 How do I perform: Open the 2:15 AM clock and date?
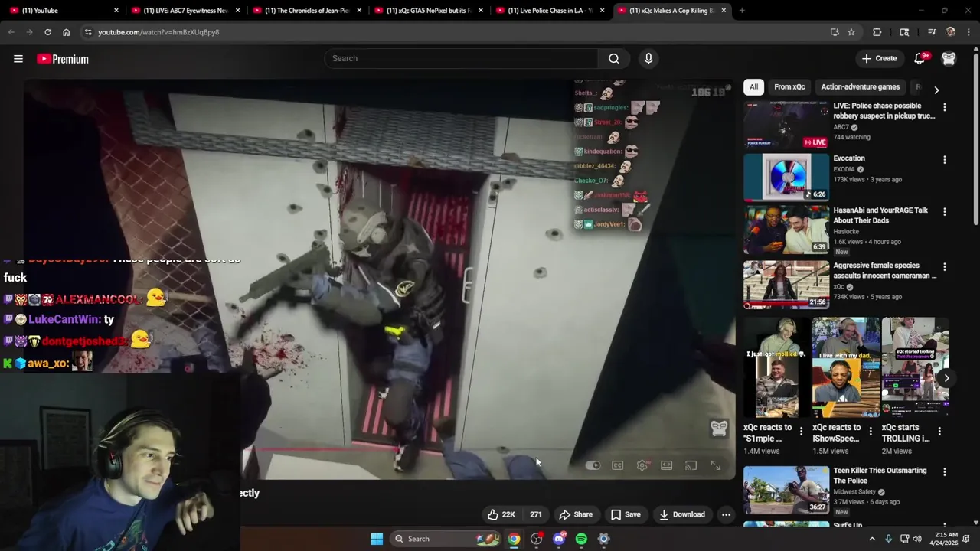coord(946,539)
